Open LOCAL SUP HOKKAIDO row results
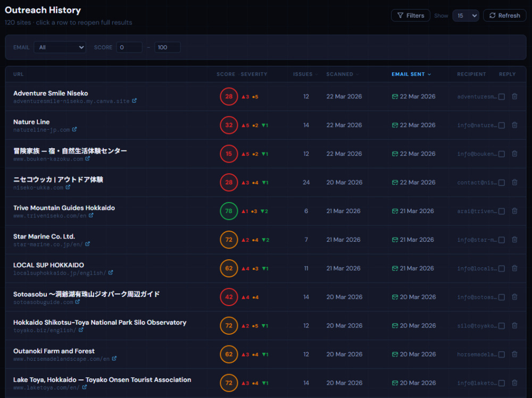532x398 pixels. tap(265, 268)
